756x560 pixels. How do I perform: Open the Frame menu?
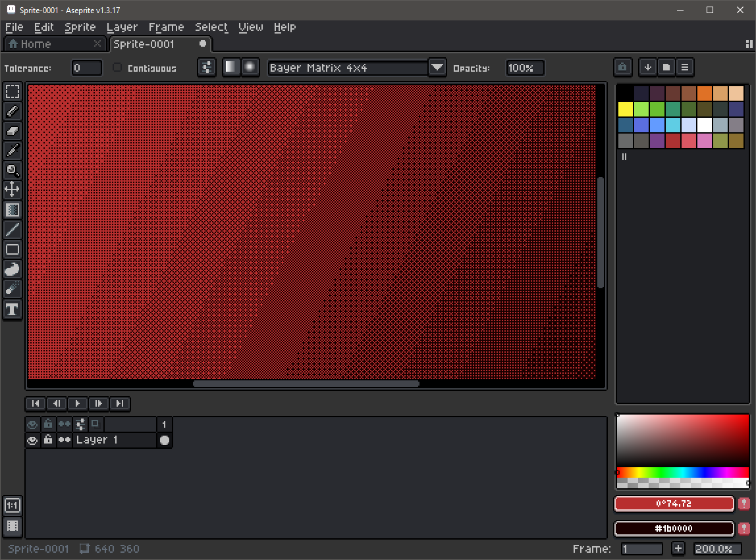point(166,28)
